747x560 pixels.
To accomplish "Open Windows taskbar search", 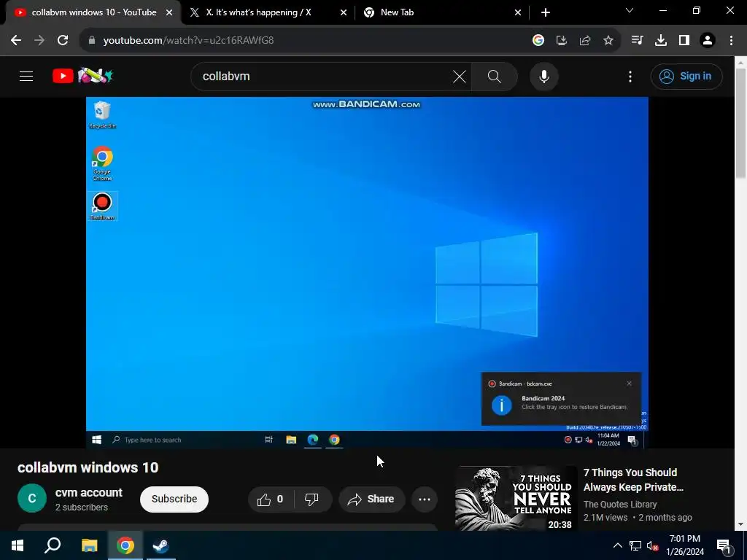I will 53,545.
